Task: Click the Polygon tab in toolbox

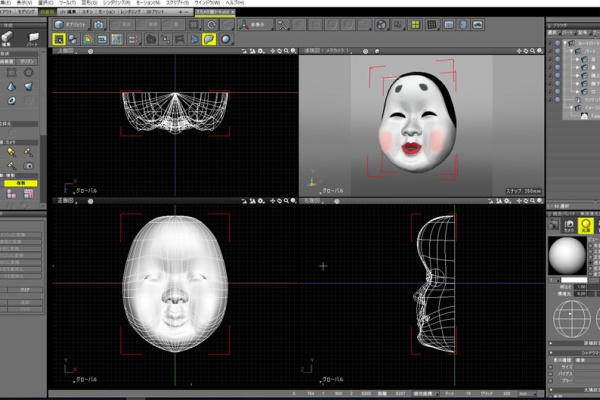Action: pyautogui.click(x=27, y=62)
